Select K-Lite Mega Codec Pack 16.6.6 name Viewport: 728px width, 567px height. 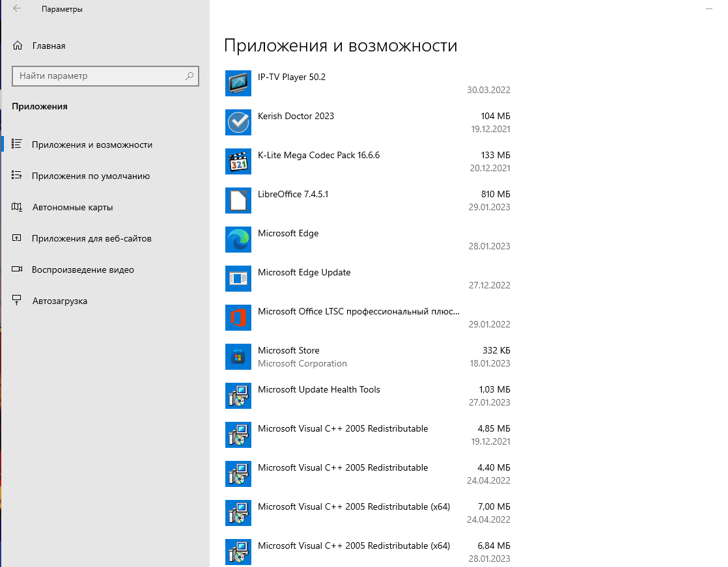coord(318,155)
